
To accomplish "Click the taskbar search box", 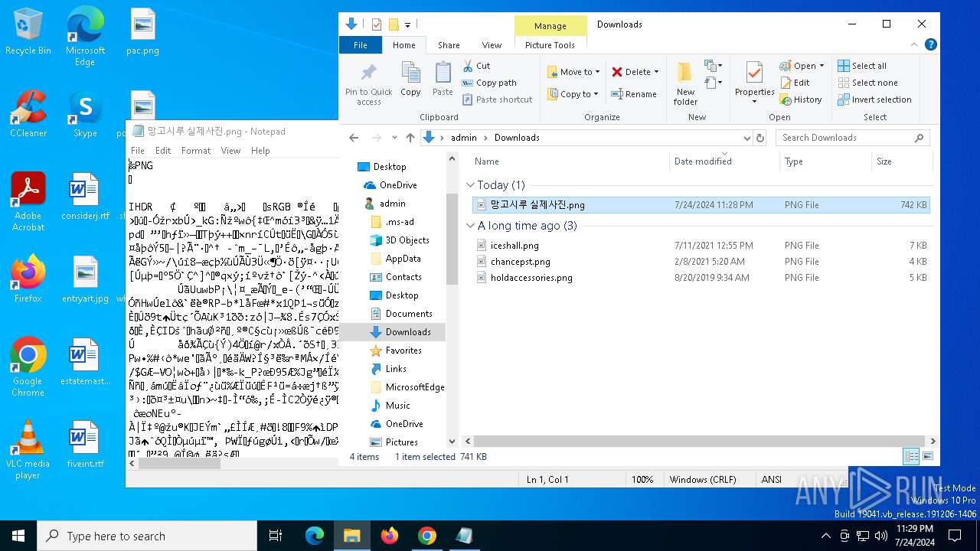I will click(x=147, y=536).
